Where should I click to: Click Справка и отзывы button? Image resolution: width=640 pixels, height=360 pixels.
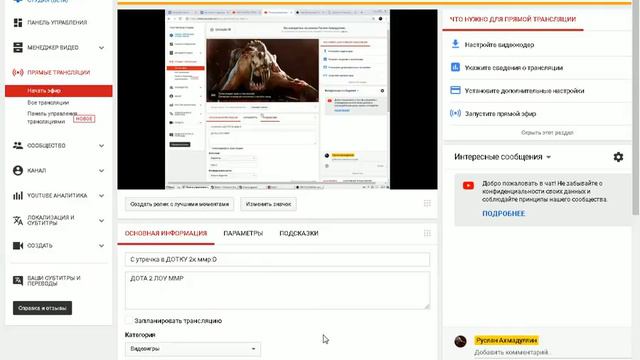(x=42, y=308)
